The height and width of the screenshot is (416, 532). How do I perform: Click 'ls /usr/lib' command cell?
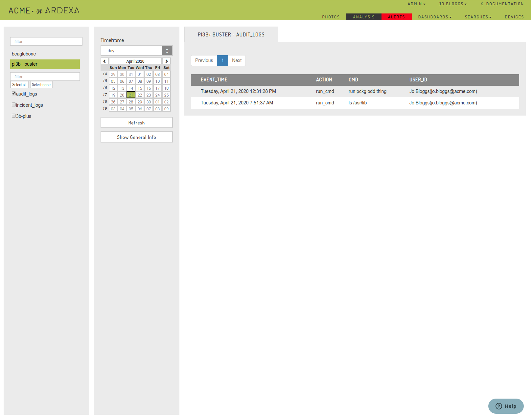click(x=358, y=103)
